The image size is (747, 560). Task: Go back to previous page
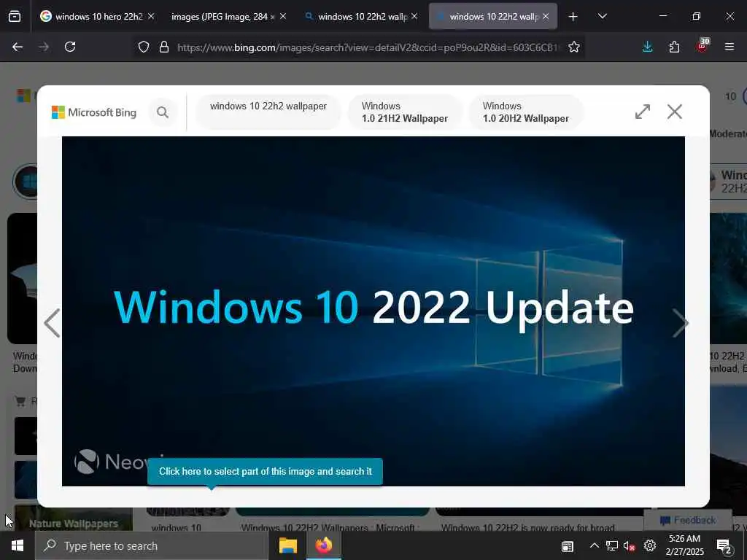pos(18,47)
